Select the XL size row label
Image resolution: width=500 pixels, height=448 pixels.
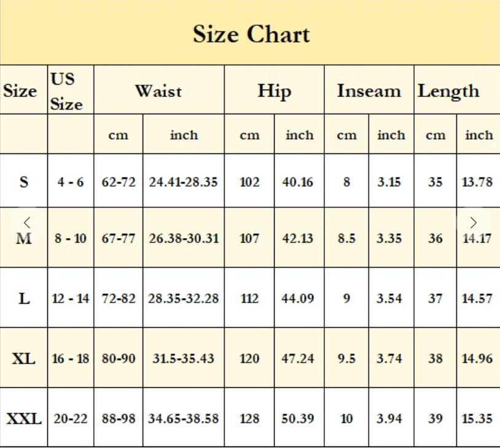(x=24, y=359)
